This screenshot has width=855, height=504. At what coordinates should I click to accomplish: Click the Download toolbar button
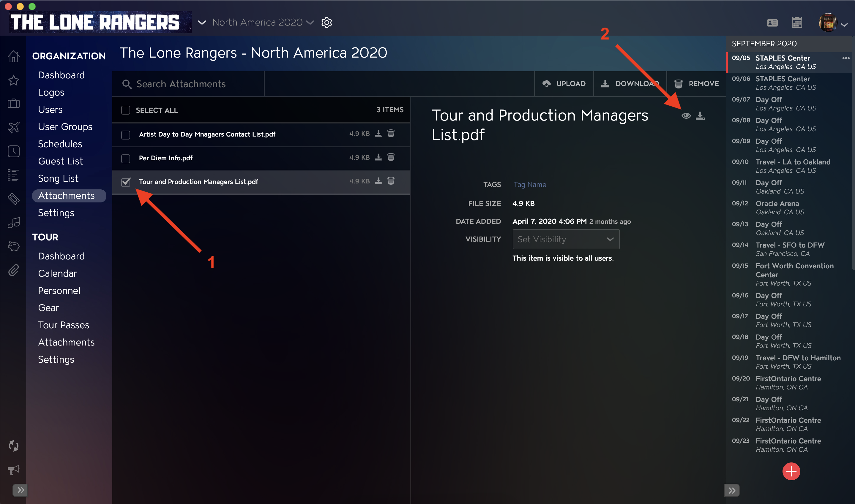(630, 83)
